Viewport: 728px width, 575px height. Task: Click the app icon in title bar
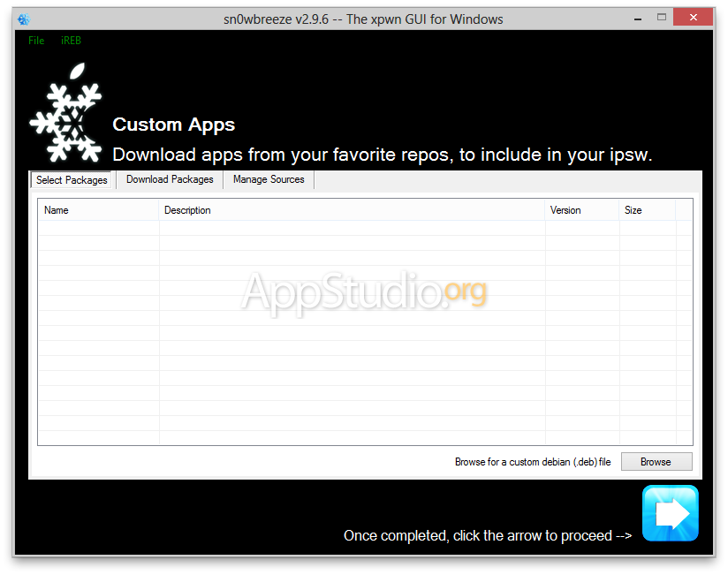pyautogui.click(x=24, y=19)
